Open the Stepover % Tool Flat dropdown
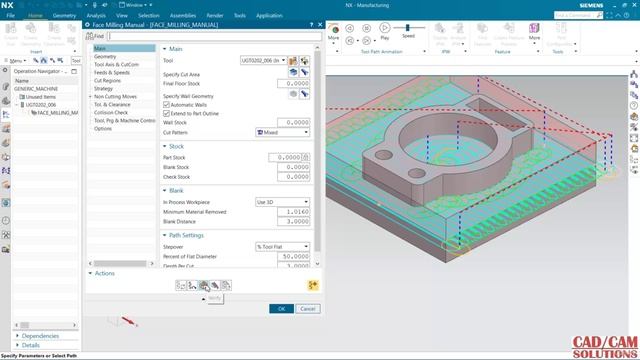Screen dimensions: 640x360 click(x=282, y=247)
